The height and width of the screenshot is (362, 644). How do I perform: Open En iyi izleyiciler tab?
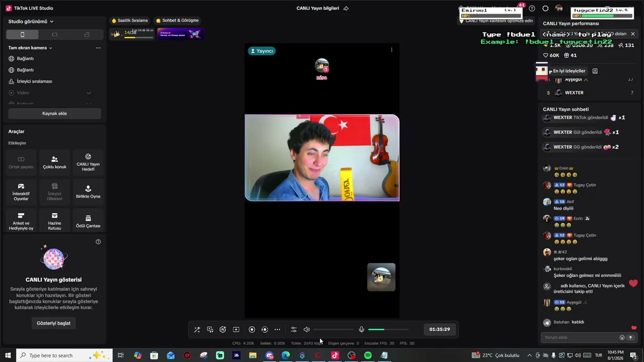pos(569,71)
